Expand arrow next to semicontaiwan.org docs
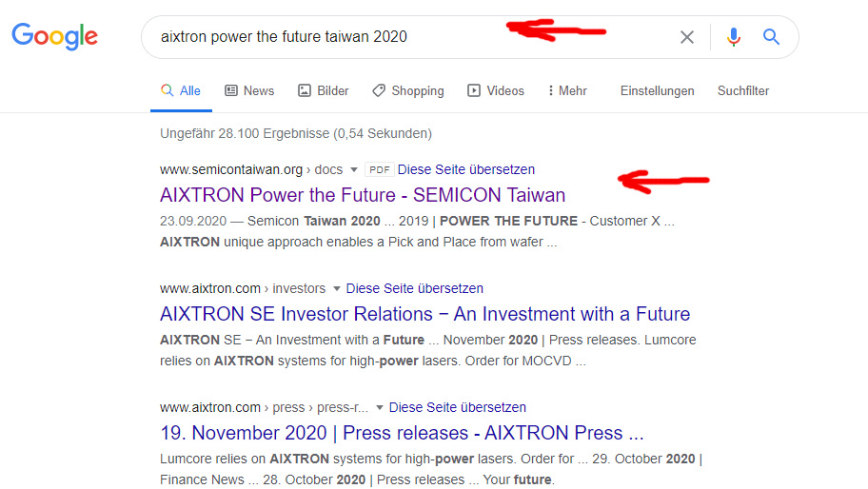Viewport: 868px width, 489px height. click(354, 170)
